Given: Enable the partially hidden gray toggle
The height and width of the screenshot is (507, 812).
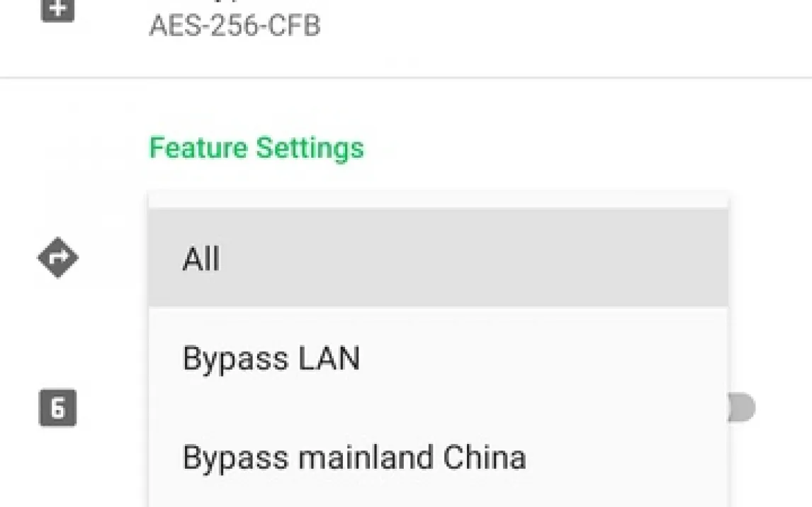Looking at the screenshot, I should pos(742,409).
